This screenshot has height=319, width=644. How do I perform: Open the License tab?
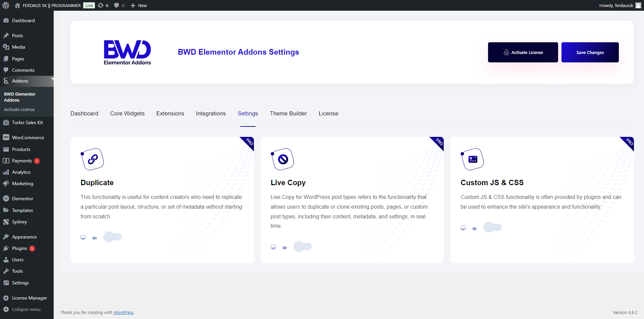(x=328, y=113)
